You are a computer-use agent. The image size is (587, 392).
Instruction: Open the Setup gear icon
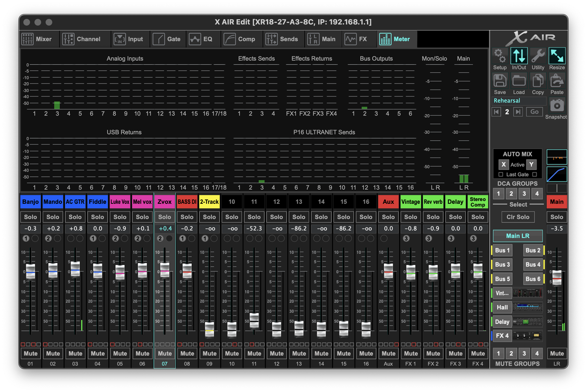pyautogui.click(x=500, y=56)
